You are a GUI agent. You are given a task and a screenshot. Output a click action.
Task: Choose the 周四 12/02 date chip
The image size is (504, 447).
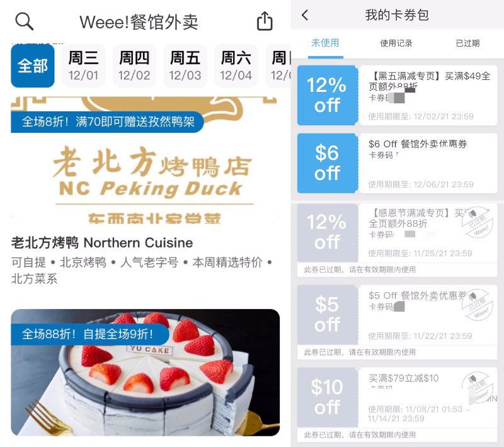pos(134,66)
